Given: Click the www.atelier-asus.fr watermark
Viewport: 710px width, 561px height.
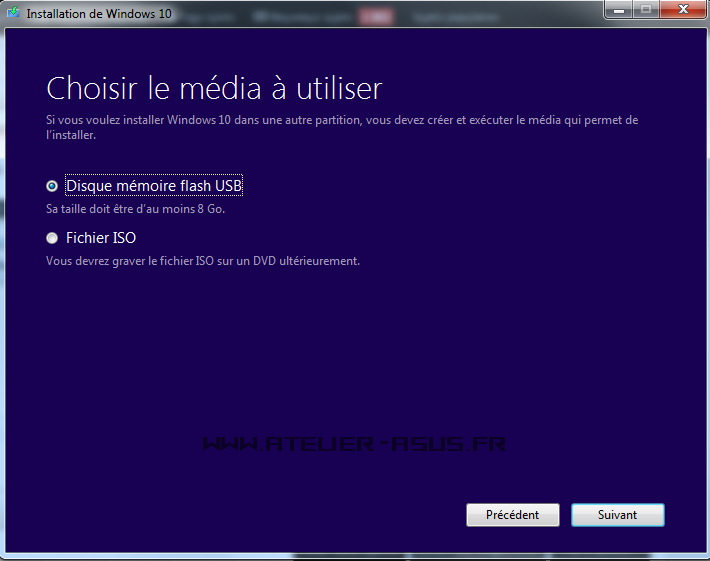Looking at the screenshot, I should tap(354, 442).
